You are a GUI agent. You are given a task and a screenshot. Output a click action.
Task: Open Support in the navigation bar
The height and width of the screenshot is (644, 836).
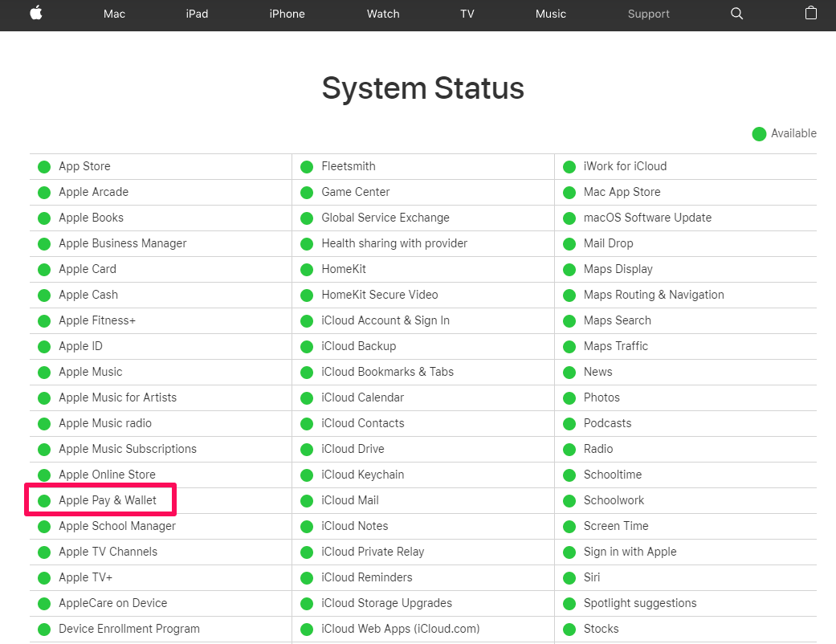tap(648, 14)
